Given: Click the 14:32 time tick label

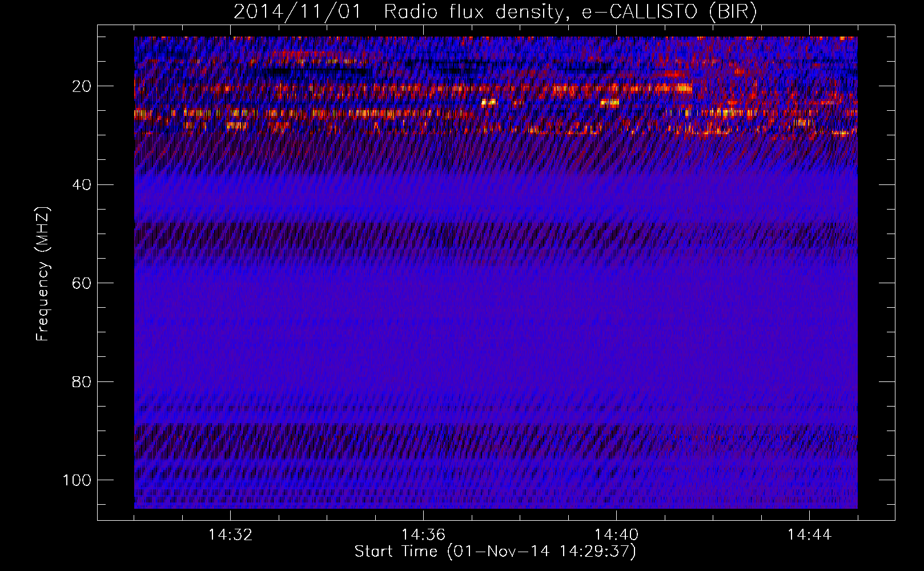Looking at the screenshot, I should (230, 535).
